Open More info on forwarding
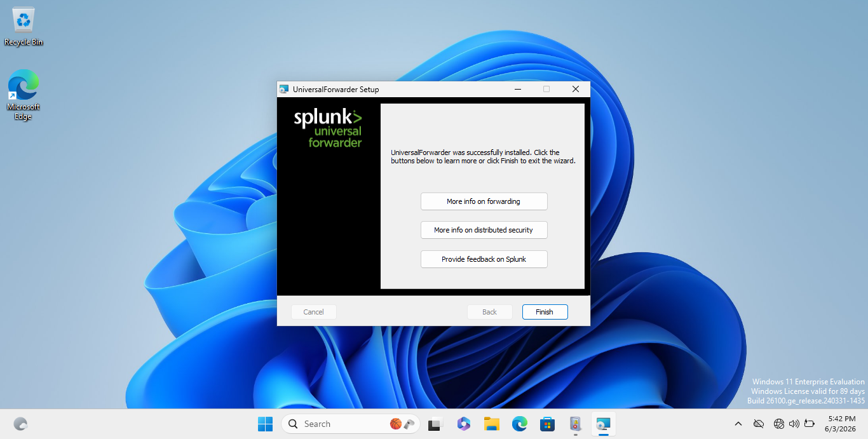The image size is (868, 439). coord(484,201)
